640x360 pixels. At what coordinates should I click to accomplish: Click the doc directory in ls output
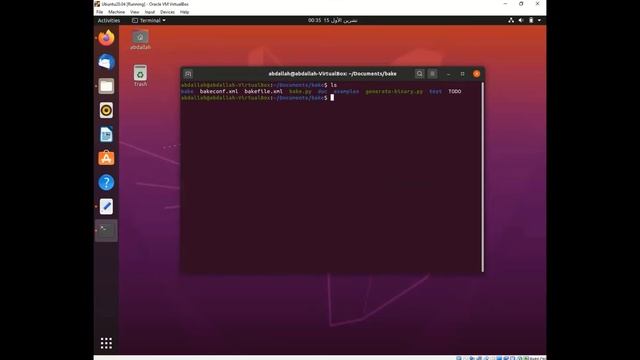(322, 91)
